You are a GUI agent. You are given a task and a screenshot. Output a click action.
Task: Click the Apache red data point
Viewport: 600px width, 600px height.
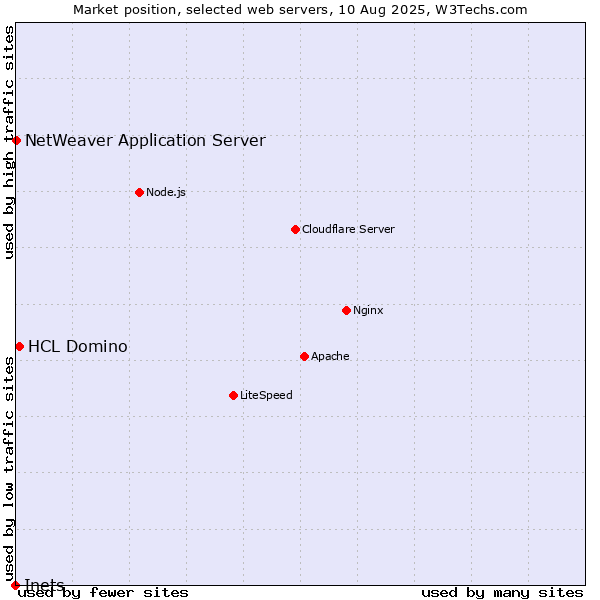[304, 356]
